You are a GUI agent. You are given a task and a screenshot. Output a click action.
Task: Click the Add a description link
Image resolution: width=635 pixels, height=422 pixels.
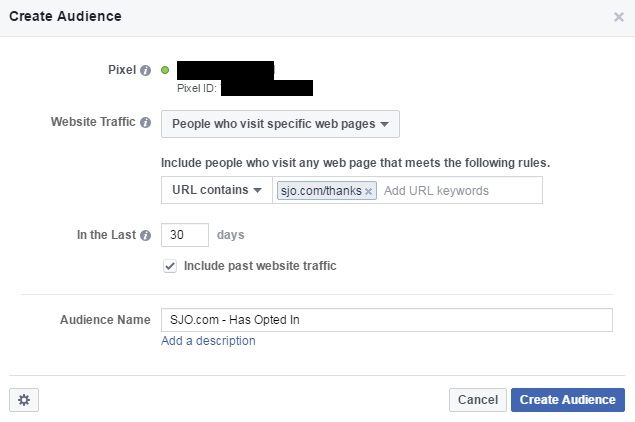[208, 341]
